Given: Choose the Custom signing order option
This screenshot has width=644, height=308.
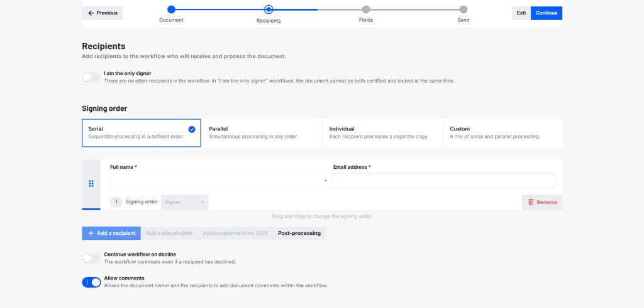Looking at the screenshot, I should click(502, 133).
